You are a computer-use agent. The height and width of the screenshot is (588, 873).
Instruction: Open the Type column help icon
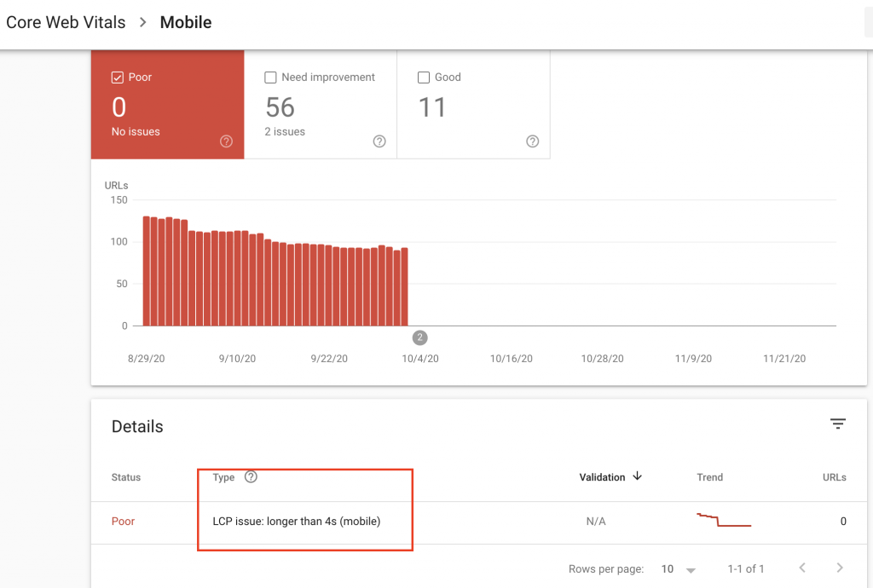point(250,476)
